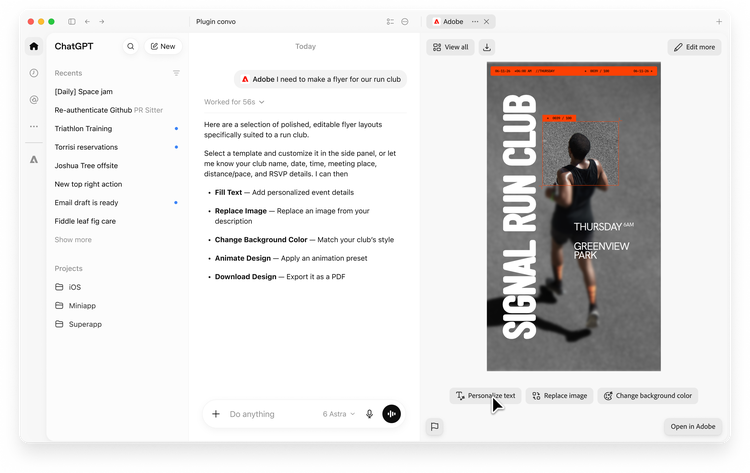Open the conversation list icon beside Plugin convo
Viewport: 750px width, 473px height.
pos(390,22)
